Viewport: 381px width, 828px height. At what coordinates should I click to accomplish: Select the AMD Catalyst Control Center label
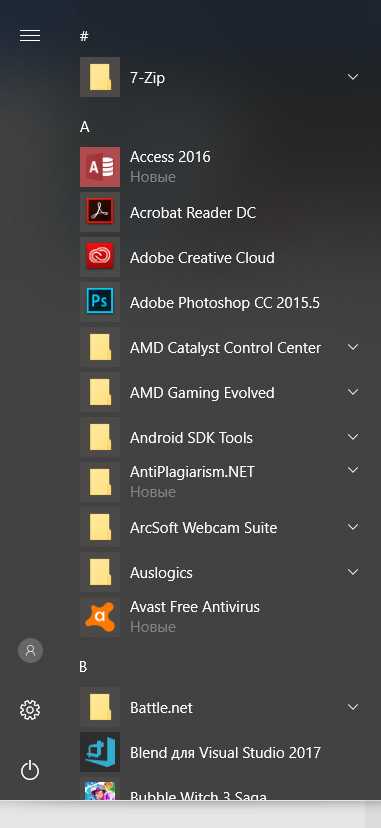click(x=225, y=348)
